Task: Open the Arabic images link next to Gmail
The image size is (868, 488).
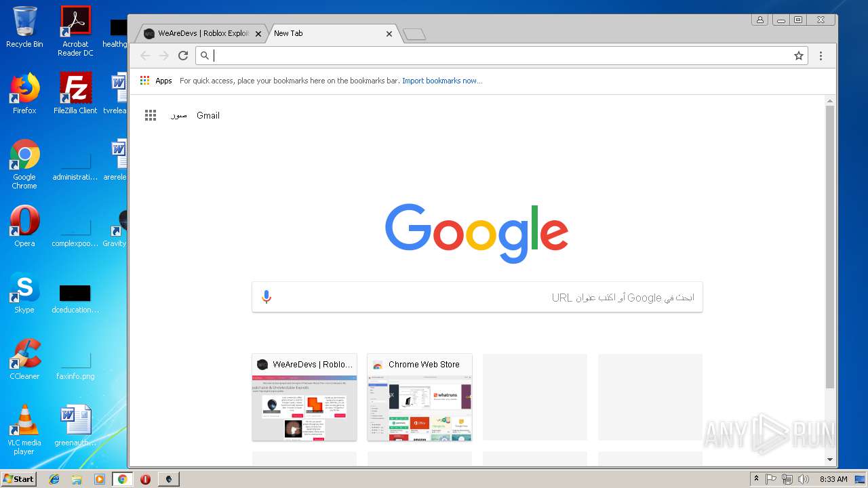Action: click(x=178, y=115)
